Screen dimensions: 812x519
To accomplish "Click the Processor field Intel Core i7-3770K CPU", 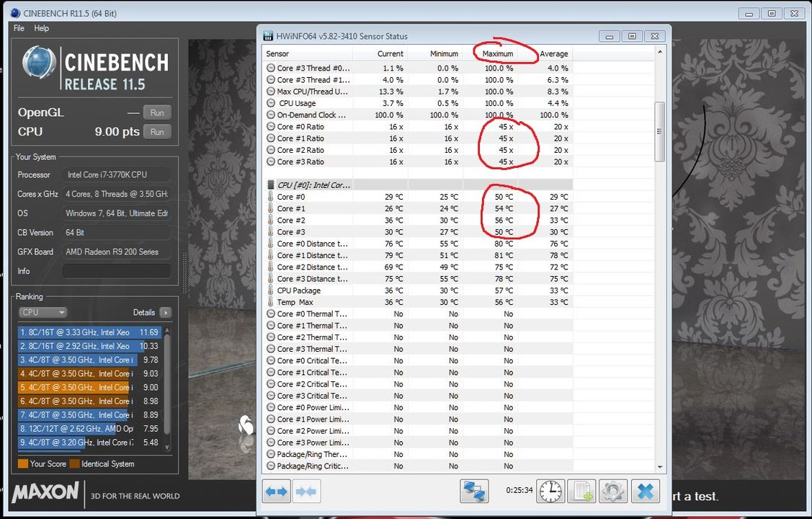I will click(117, 174).
